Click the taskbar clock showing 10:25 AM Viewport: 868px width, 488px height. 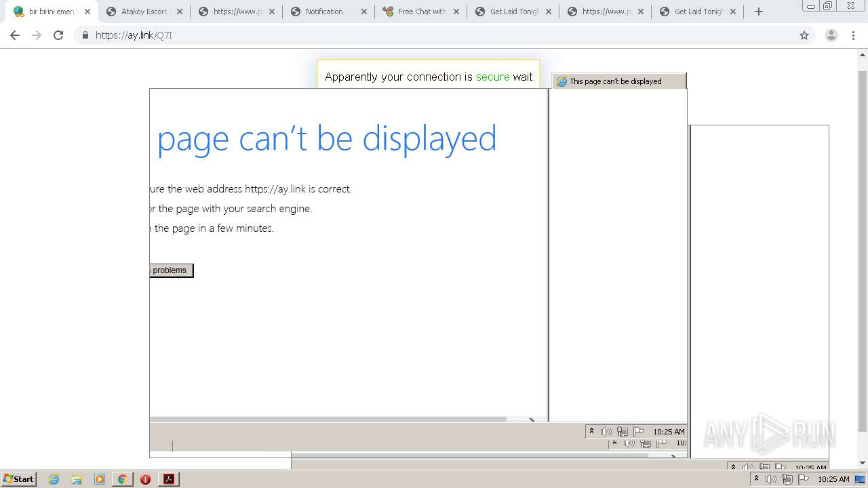[833, 479]
